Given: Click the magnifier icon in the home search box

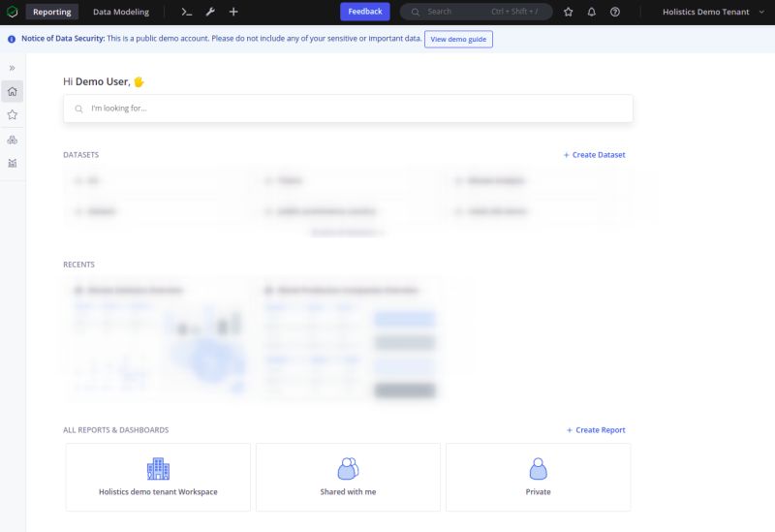Looking at the screenshot, I should tap(78, 109).
